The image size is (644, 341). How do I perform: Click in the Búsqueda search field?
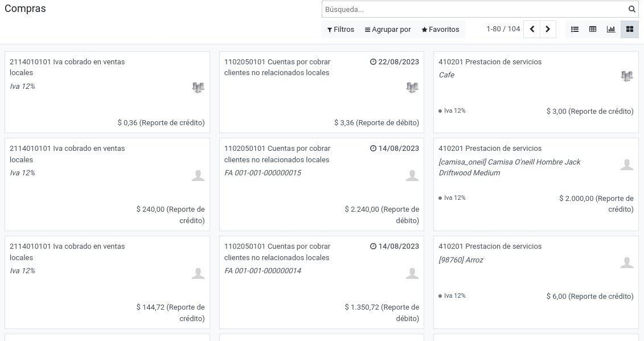(x=474, y=9)
